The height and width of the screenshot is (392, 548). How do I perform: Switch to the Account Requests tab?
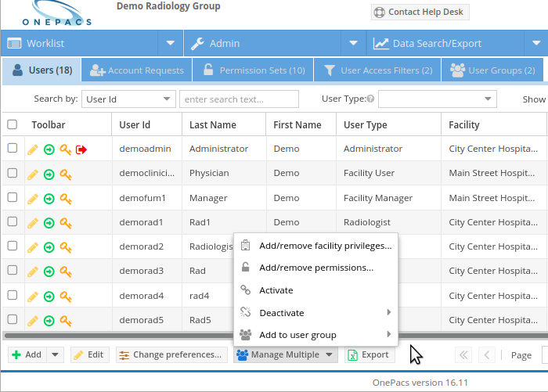tap(137, 70)
